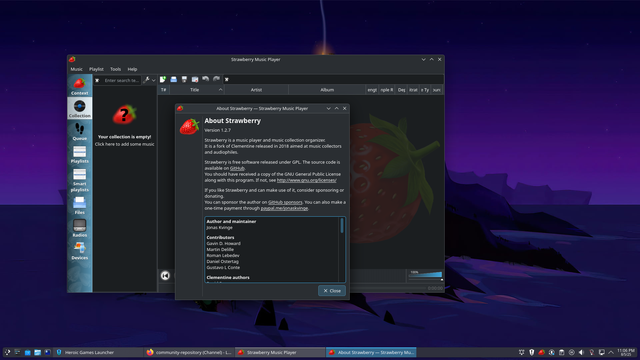
Task: Click the redo icon in playlist toolbar
Action: [216, 79]
